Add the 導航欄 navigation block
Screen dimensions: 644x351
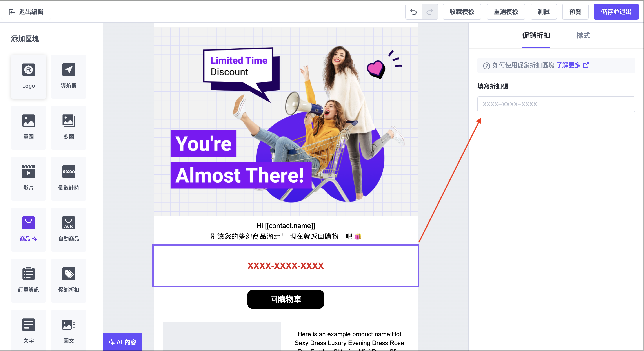point(69,76)
